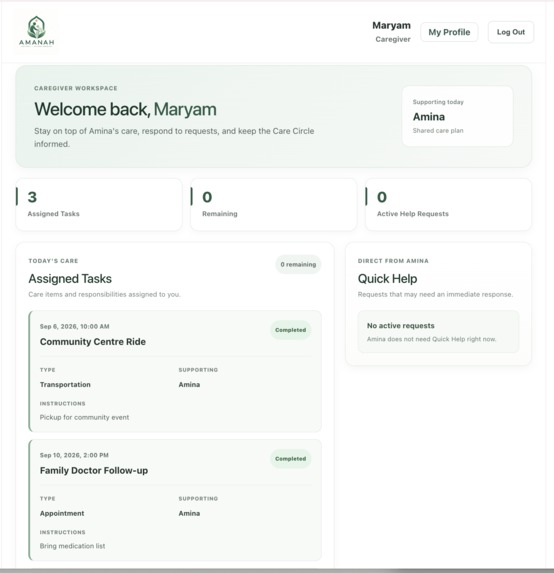Open the Supporting today Amina card
Image resolution: width=554 pixels, height=573 pixels.
pyautogui.click(x=458, y=116)
